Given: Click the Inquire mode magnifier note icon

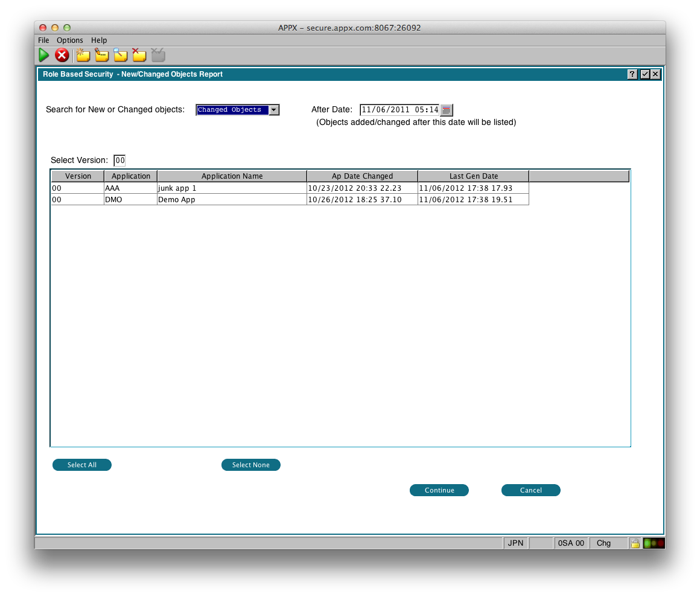Looking at the screenshot, I should (121, 56).
